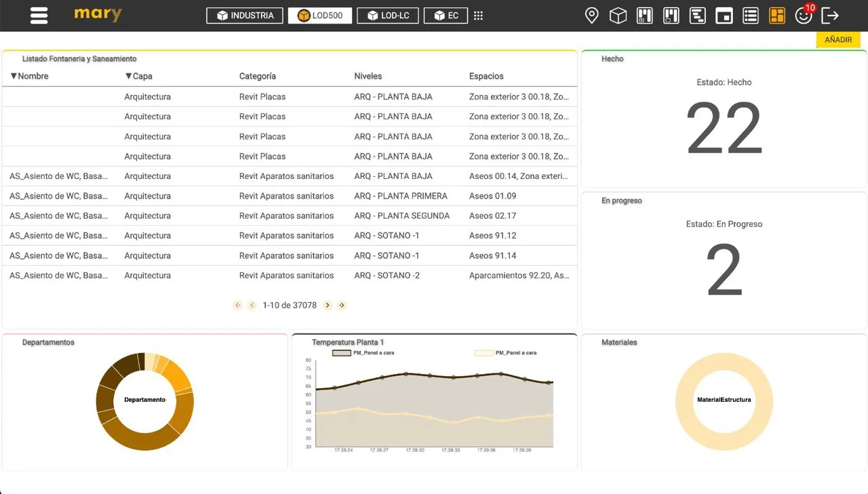Open the list view icon in top bar
The height and width of the screenshot is (494, 868).
pos(751,16)
